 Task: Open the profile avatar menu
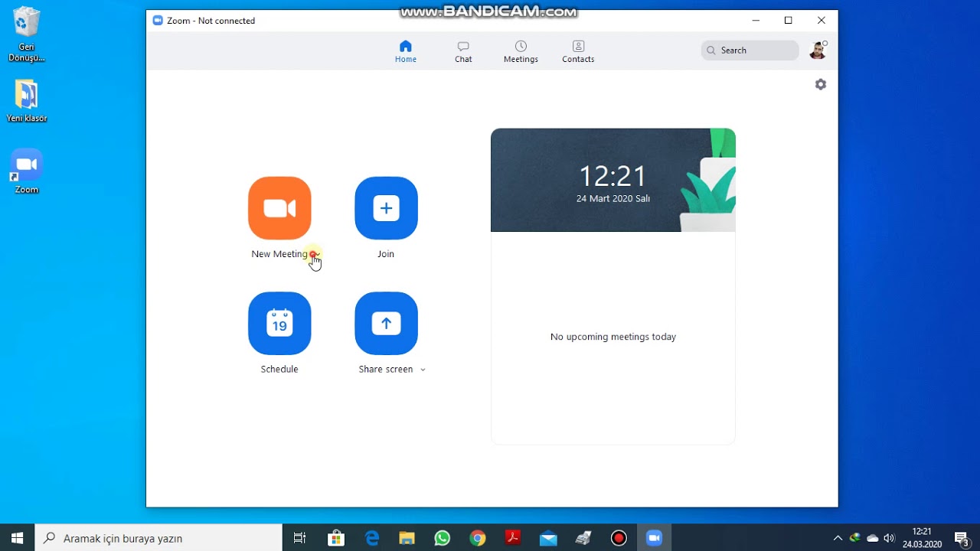(818, 51)
